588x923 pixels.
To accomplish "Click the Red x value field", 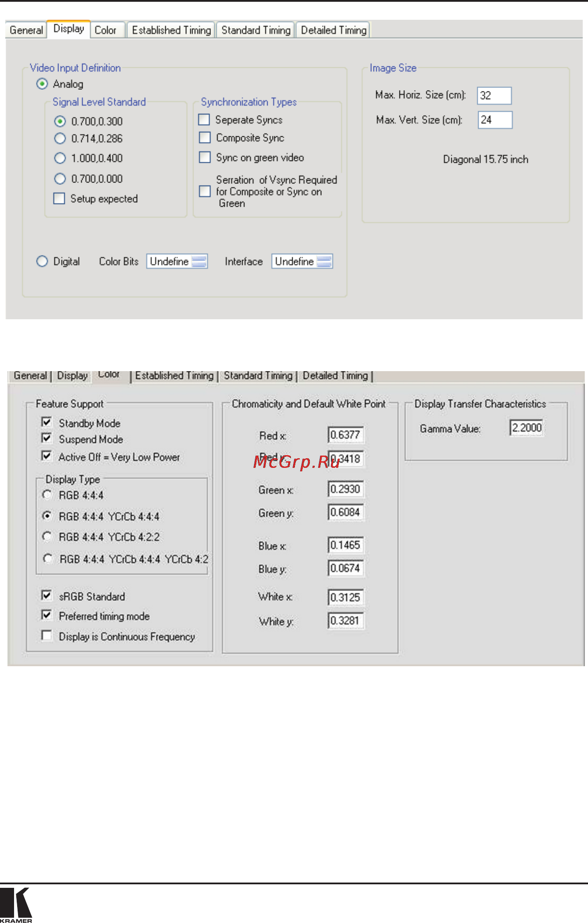I will 346,435.
